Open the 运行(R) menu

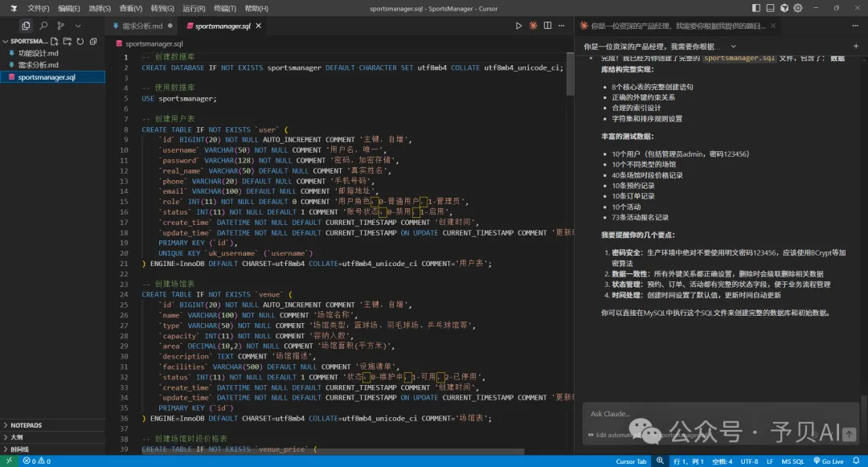[x=194, y=8]
